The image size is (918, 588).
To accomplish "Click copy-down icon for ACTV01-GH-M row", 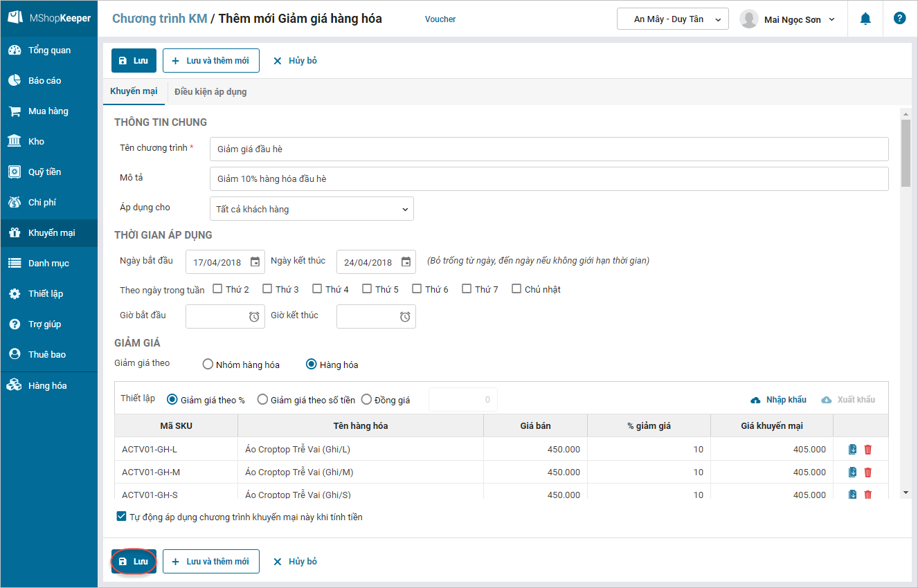I will pyautogui.click(x=852, y=472).
